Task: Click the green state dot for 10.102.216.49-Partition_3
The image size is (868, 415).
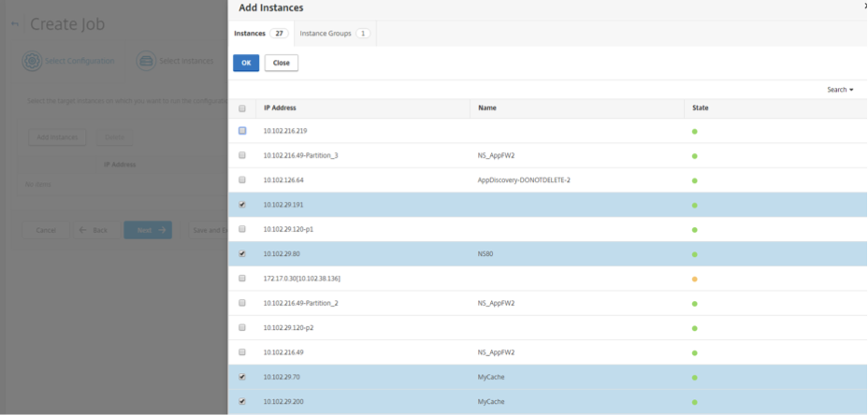Action: coord(695,156)
